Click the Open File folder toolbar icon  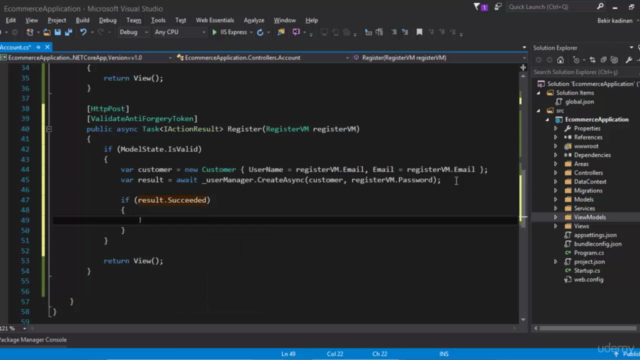coord(47,32)
